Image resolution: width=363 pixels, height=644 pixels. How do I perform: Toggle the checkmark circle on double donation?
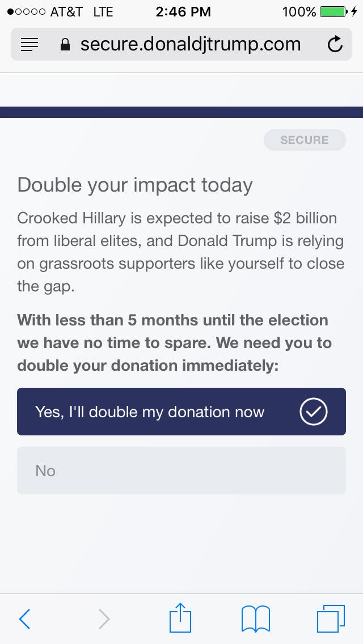pyautogui.click(x=313, y=412)
